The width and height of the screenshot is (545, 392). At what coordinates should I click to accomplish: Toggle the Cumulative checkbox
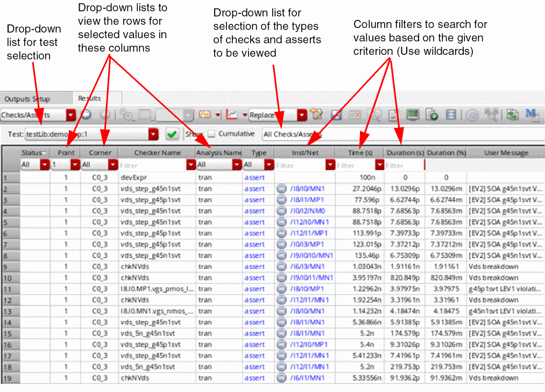point(211,134)
